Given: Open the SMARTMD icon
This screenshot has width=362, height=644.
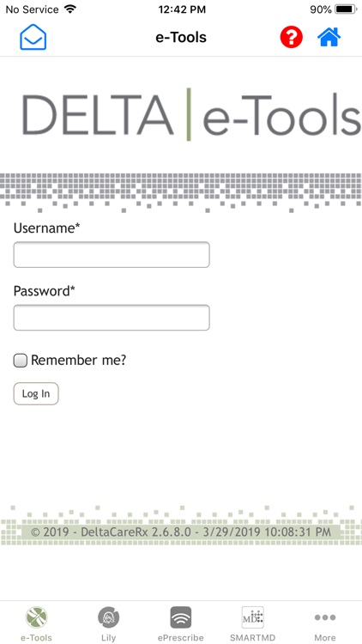Looking at the screenshot, I should coord(252,617).
